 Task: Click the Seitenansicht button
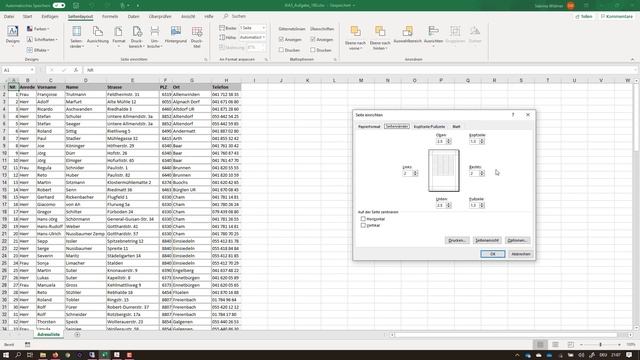click(487, 240)
